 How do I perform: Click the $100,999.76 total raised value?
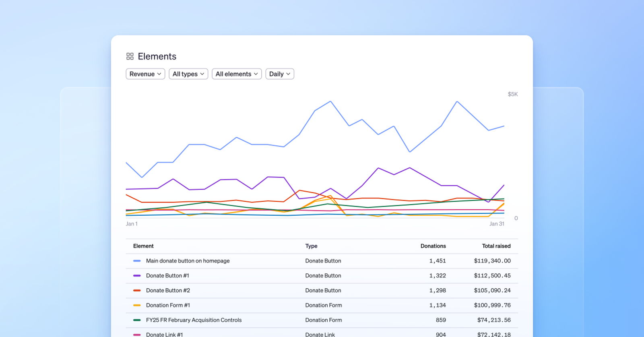coord(492,305)
